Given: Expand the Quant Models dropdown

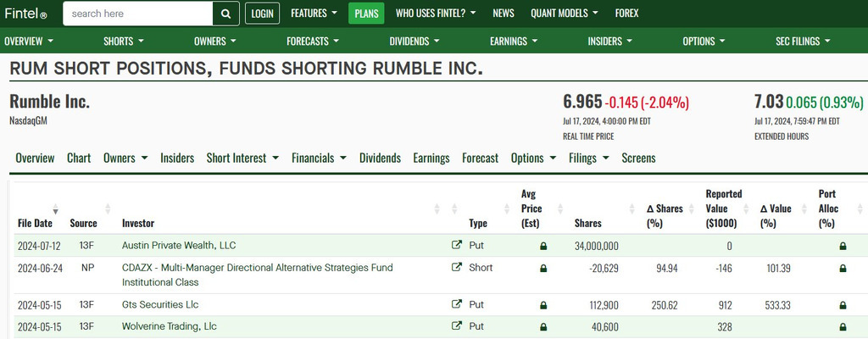Looking at the screenshot, I should pyautogui.click(x=564, y=14).
